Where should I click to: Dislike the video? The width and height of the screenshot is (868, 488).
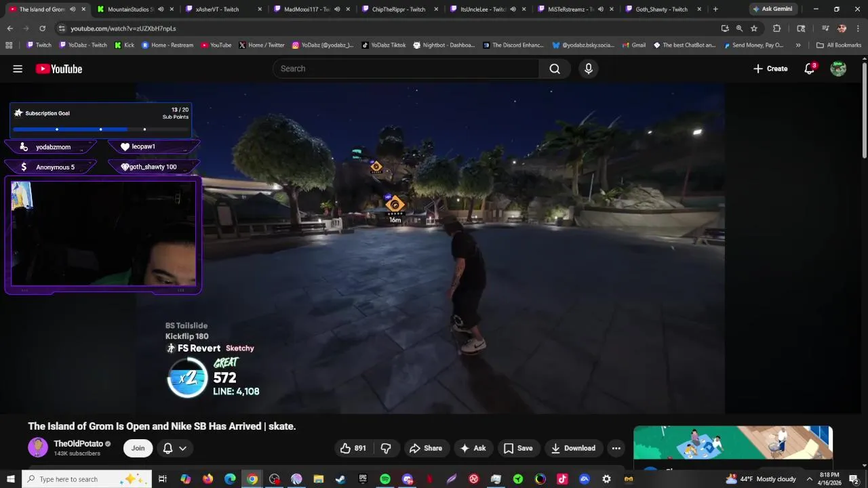coord(386,448)
